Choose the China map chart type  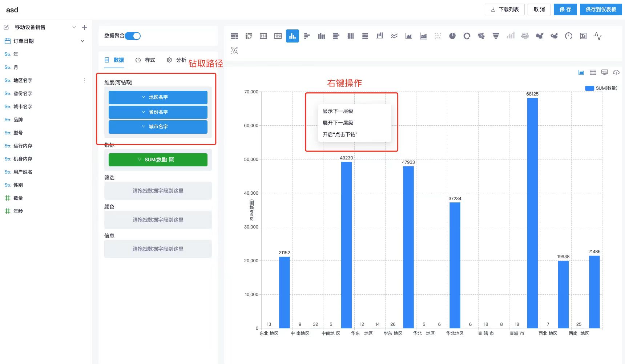click(x=539, y=36)
